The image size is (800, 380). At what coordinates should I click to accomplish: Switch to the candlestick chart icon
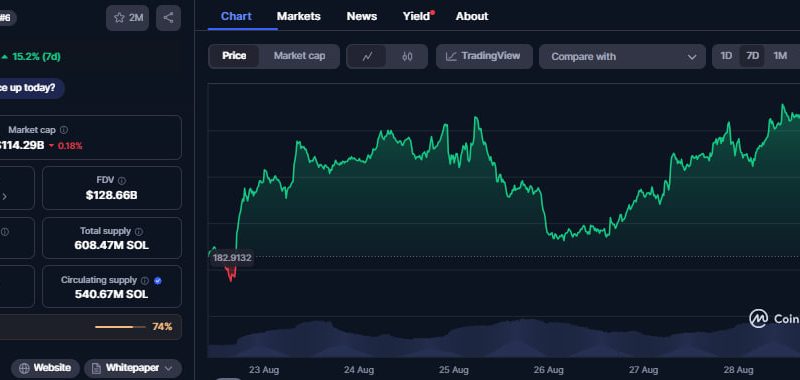pos(407,57)
